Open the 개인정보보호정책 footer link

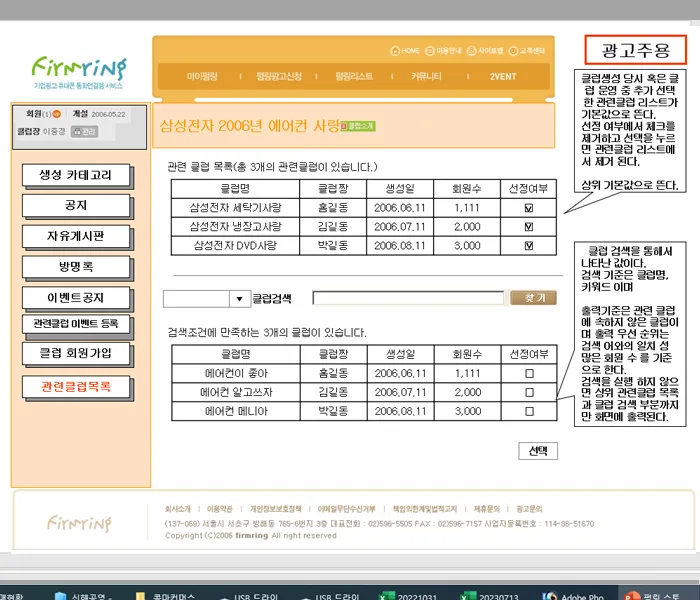275,509
